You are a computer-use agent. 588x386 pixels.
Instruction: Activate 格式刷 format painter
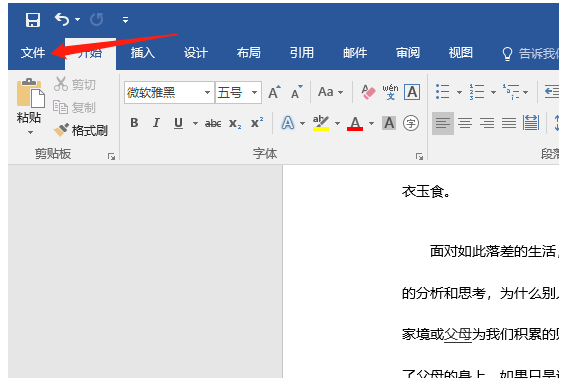(81, 130)
